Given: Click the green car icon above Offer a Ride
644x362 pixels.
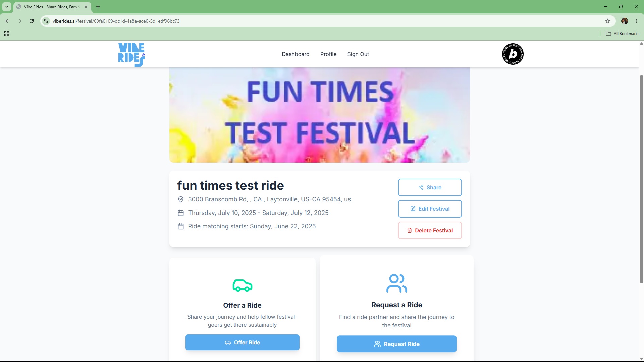Looking at the screenshot, I should [242, 285].
